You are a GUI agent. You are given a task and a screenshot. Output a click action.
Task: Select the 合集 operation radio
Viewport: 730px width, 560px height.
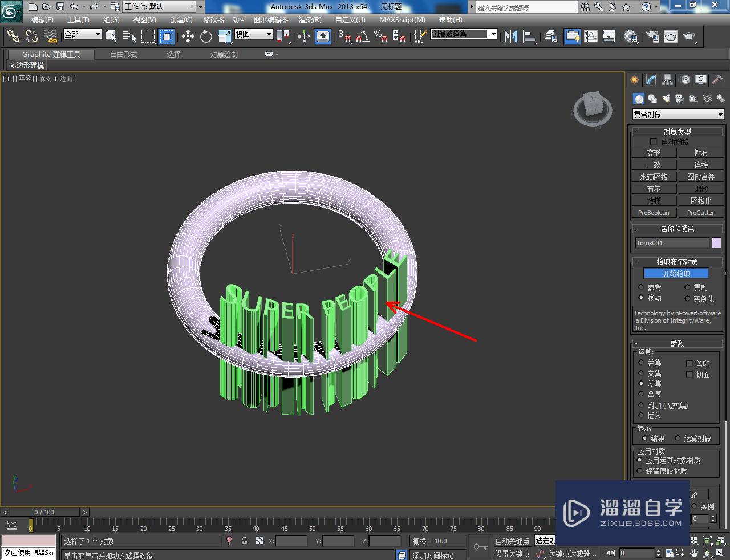click(x=641, y=394)
